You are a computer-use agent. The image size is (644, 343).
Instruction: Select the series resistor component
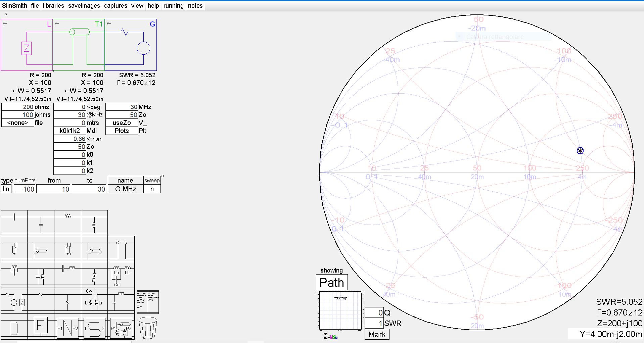click(41, 300)
